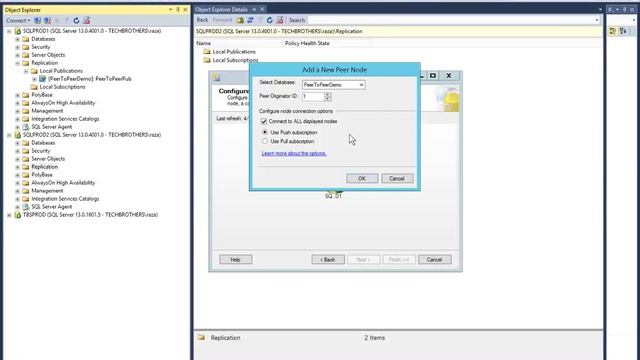Viewport: 640px width, 360px height.
Task: Click SQL Server Agent icon under SQLPROD2
Action: tap(26, 207)
